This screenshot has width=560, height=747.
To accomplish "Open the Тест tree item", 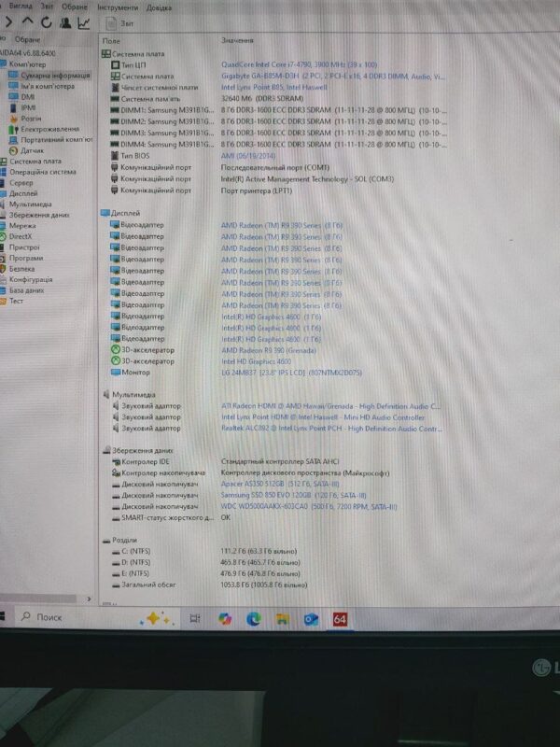I will pyautogui.click(x=17, y=302).
